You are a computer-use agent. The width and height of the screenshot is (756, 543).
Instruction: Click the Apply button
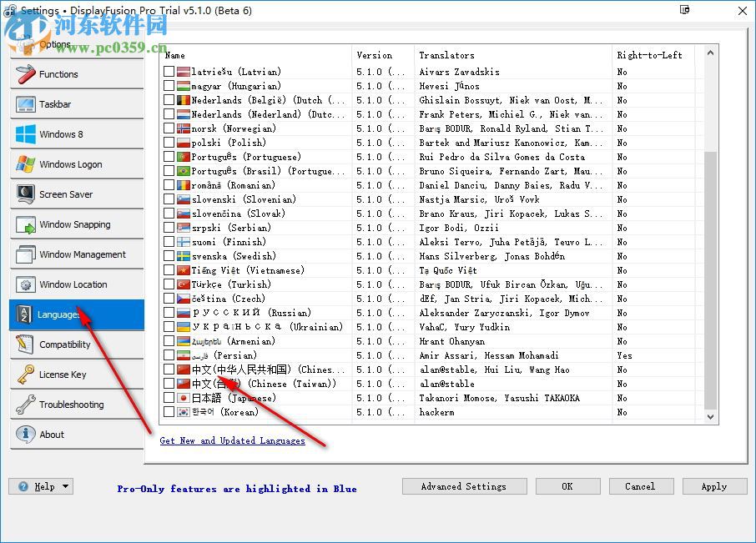tap(714, 486)
